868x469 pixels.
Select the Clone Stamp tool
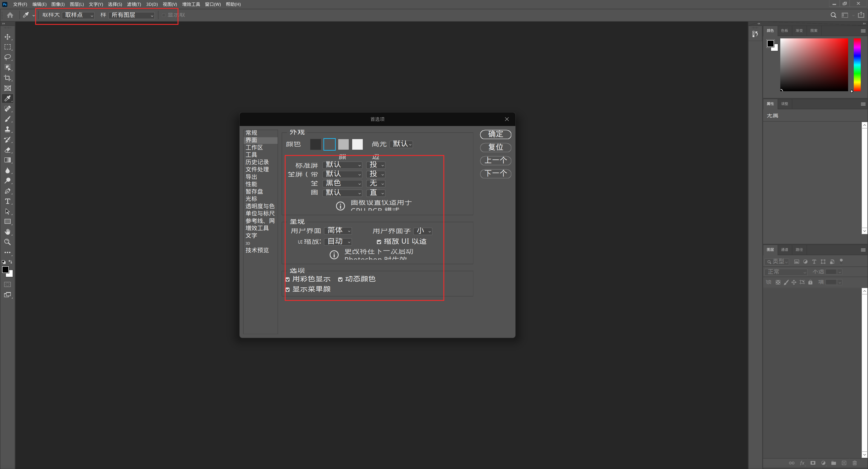(7, 129)
